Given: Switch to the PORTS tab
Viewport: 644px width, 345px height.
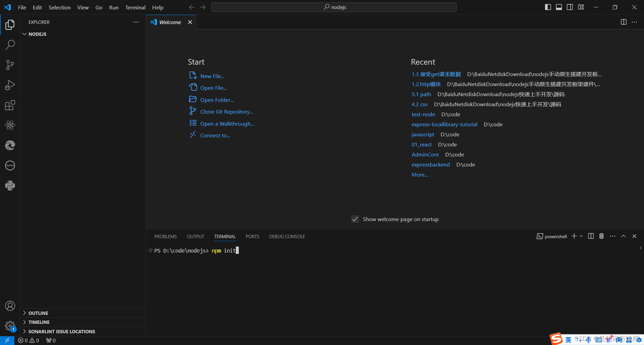Looking at the screenshot, I should point(252,236).
